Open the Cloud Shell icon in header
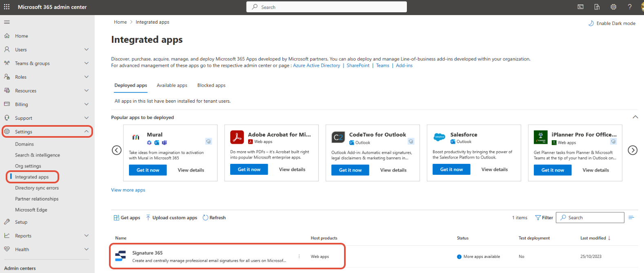 point(580,7)
